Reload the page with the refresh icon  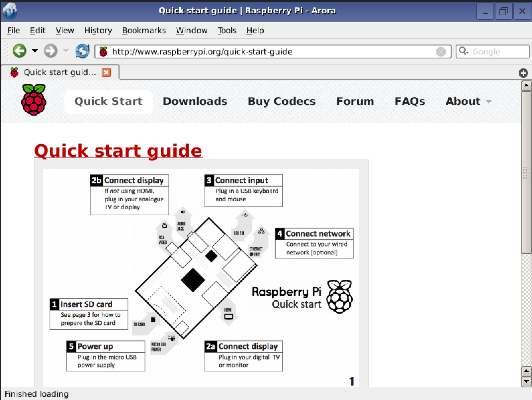tap(82, 51)
